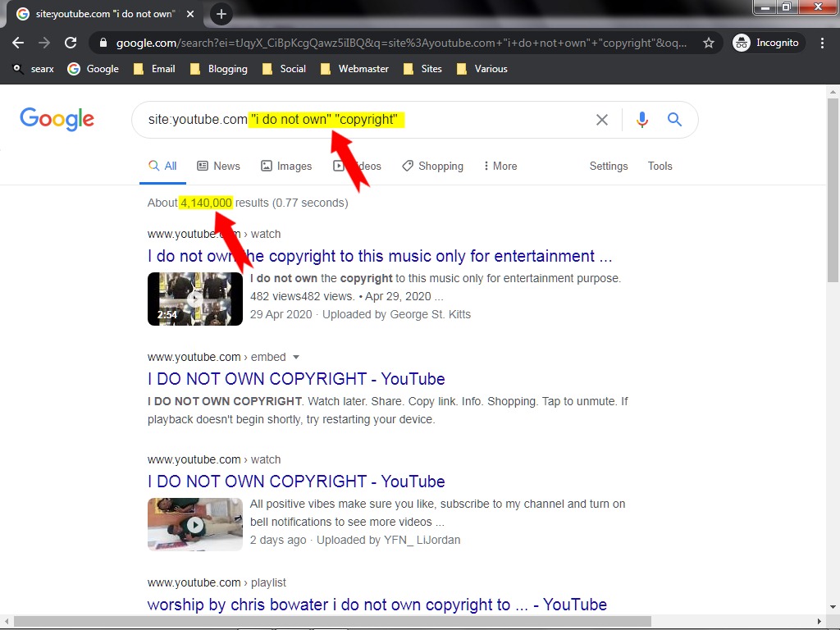Open search Settings

tap(609, 166)
